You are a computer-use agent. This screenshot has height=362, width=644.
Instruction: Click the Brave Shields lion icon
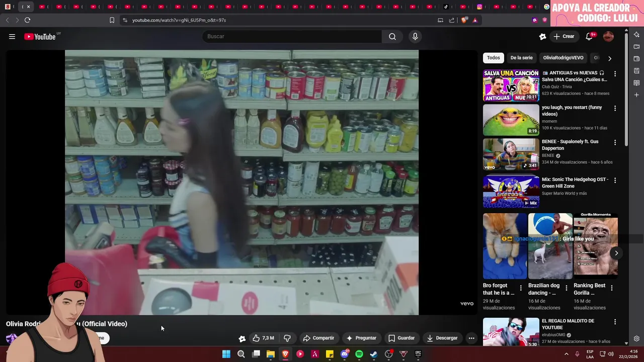coord(464,20)
